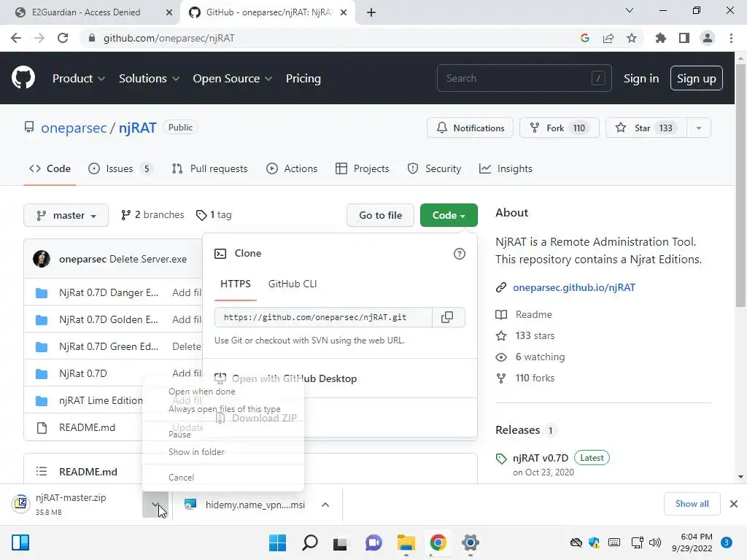Fork the repository with the Fork button
747x560 pixels.
pyautogui.click(x=560, y=128)
